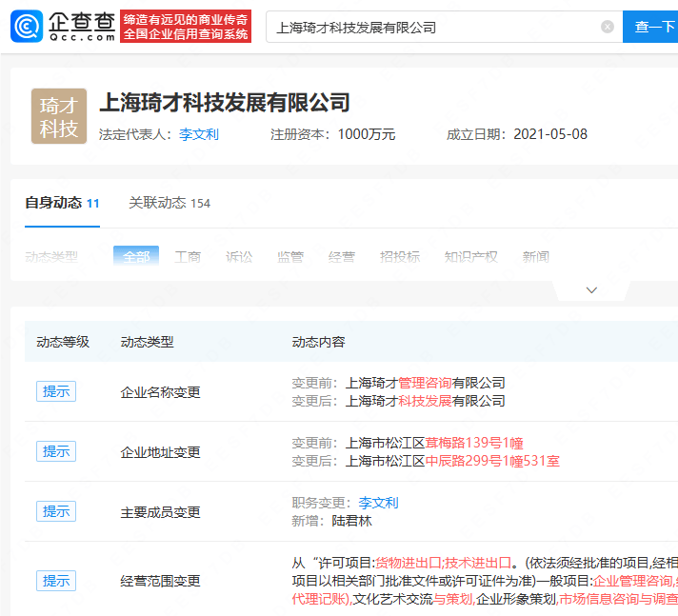Open the 琦才科技 company logo thumbnail
This screenshot has height=616, width=678.
pos(59,116)
